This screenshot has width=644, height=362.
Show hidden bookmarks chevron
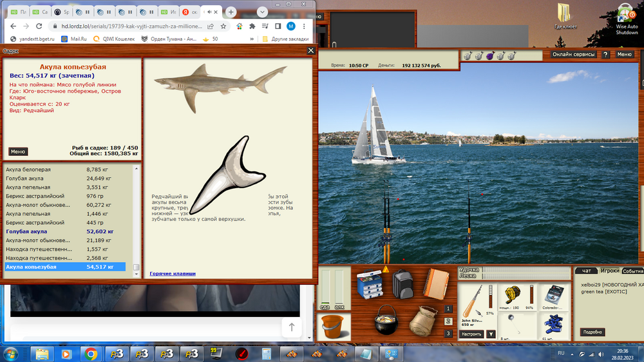[252, 39]
